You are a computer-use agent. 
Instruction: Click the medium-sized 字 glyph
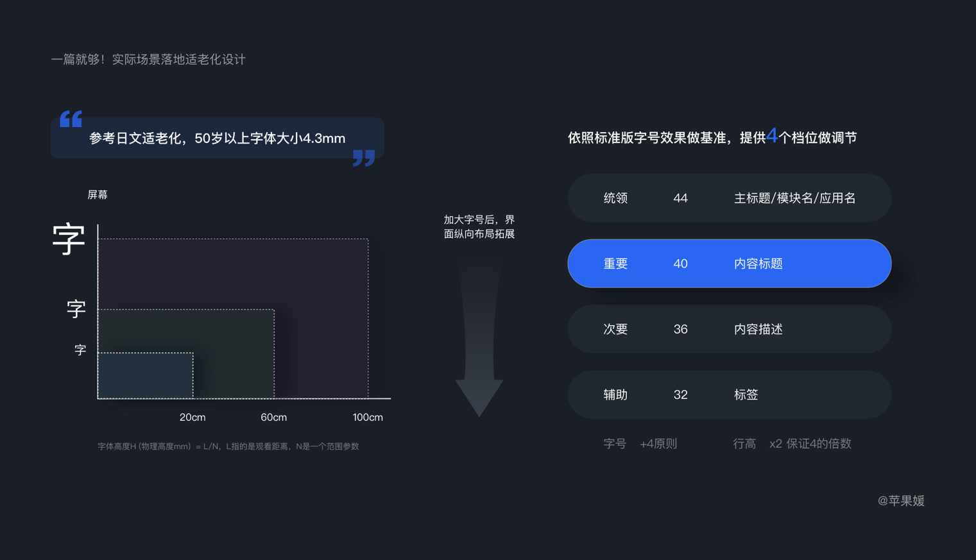pyautogui.click(x=76, y=309)
